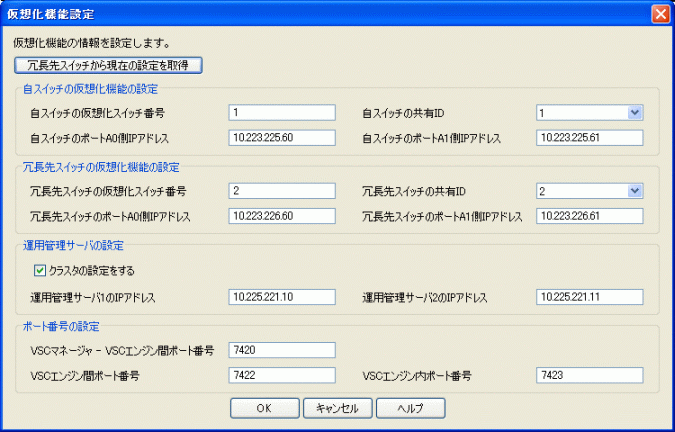Click field containing 10.223.225.61

click(590, 138)
